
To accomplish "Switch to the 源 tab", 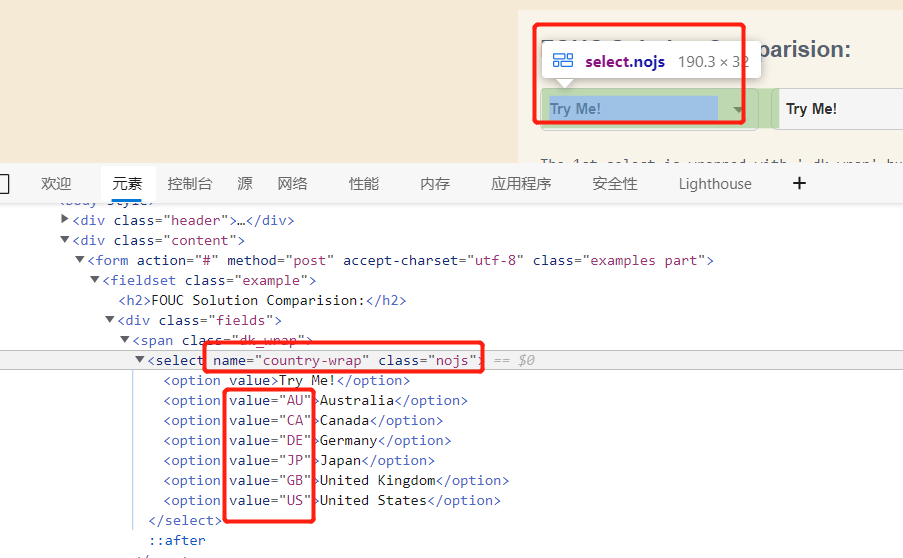I will click(x=245, y=184).
